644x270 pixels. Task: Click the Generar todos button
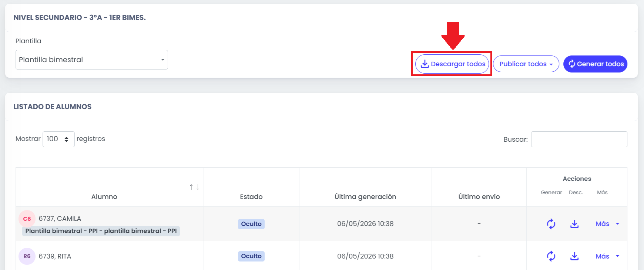pos(595,64)
